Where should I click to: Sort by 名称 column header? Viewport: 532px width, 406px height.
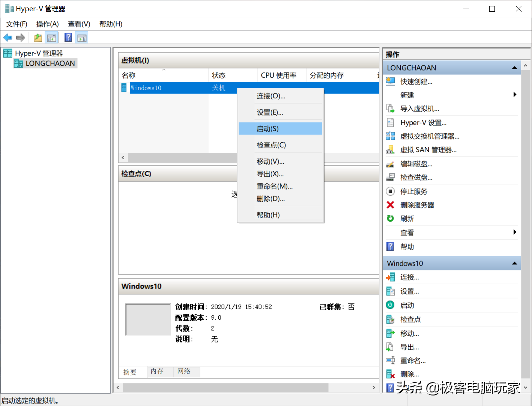[163, 75]
